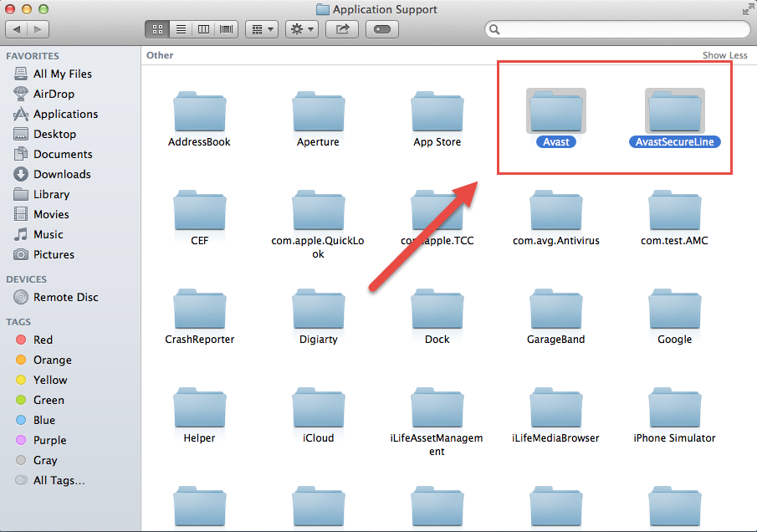The height and width of the screenshot is (532, 757).
Task: Select the icon view toggle
Action: (x=157, y=28)
